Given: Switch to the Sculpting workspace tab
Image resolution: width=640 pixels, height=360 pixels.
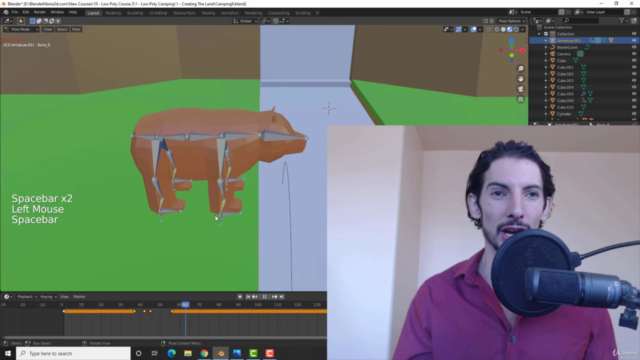Looking at the screenshot, I should 135,13.
